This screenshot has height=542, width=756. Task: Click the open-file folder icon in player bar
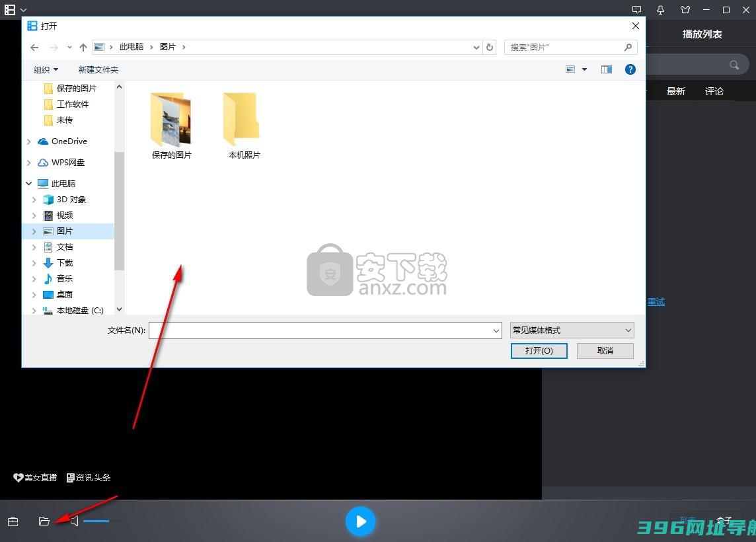pos(44,522)
